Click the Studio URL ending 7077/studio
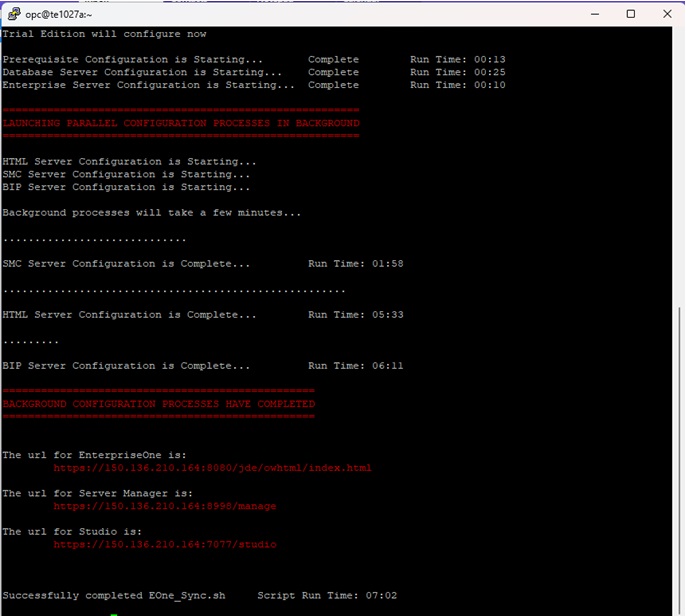Image resolution: width=686 pixels, height=616 pixels. [164, 544]
